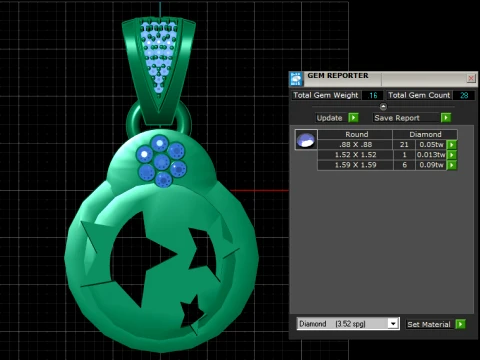
Task: Click the small star cutout on the pendant
Action: click(192, 312)
